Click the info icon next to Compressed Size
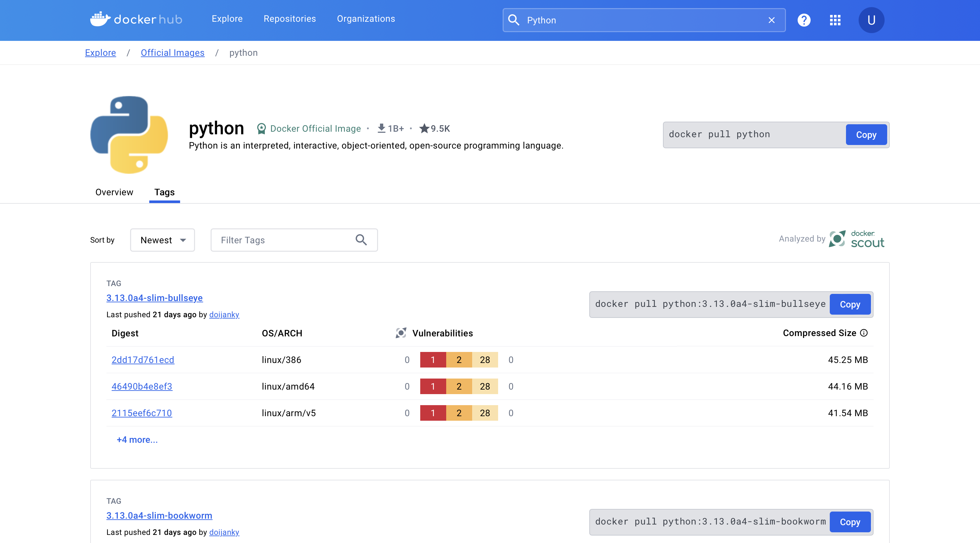This screenshot has width=980, height=543. tap(864, 333)
